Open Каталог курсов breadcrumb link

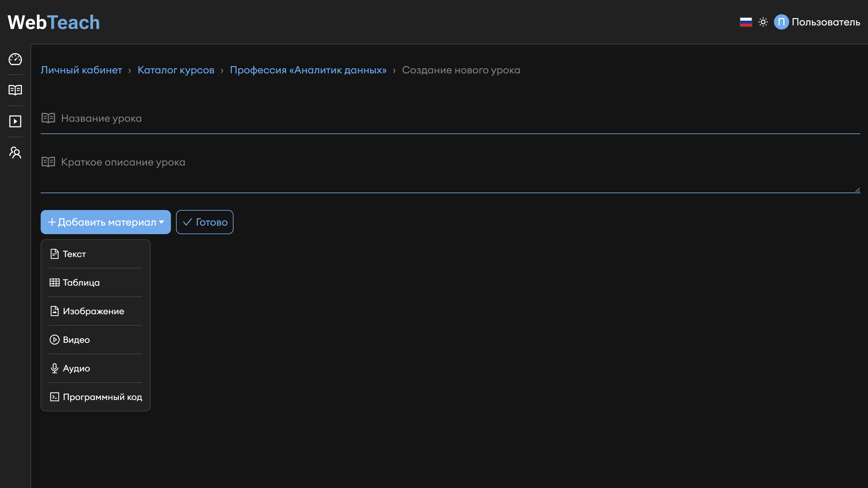(176, 70)
